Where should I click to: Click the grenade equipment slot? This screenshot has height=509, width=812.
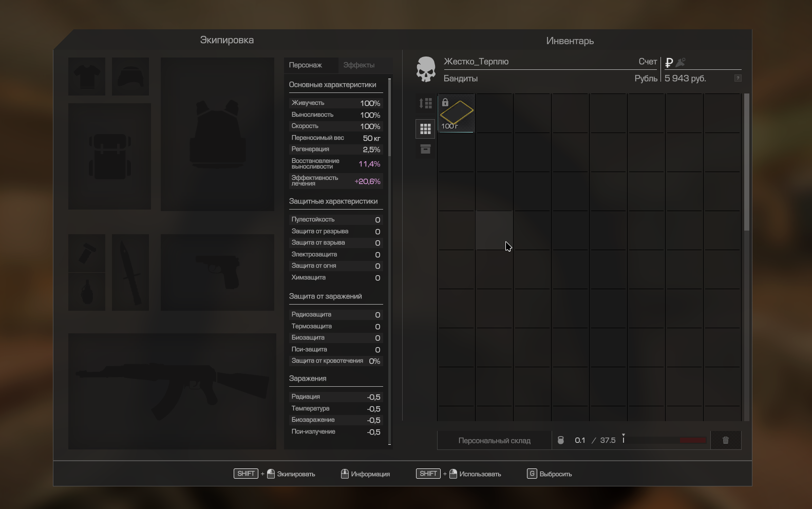[x=86, y=292]
